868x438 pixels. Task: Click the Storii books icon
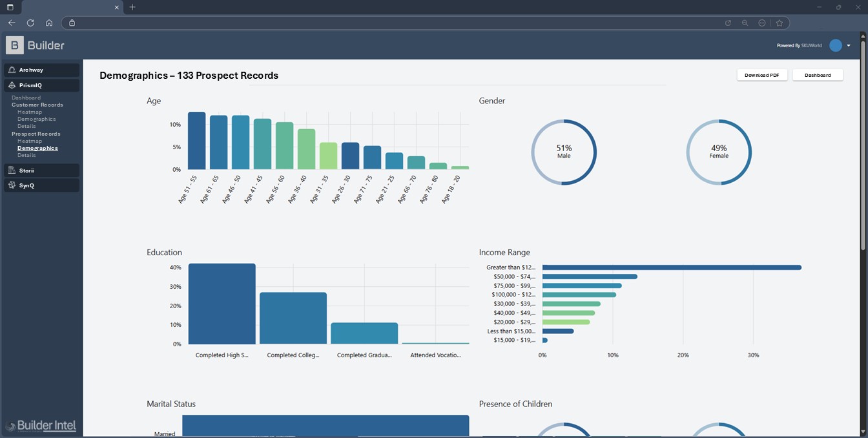coord(12,171)
